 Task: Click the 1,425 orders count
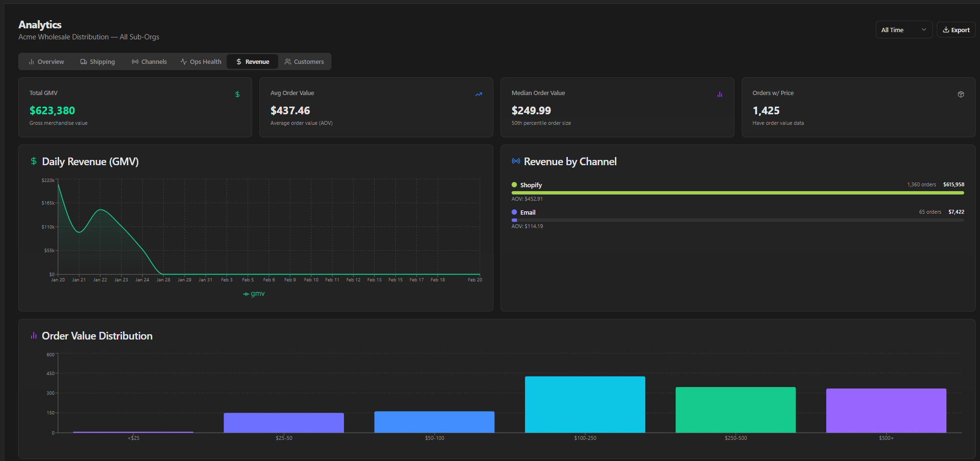(766, 110)
